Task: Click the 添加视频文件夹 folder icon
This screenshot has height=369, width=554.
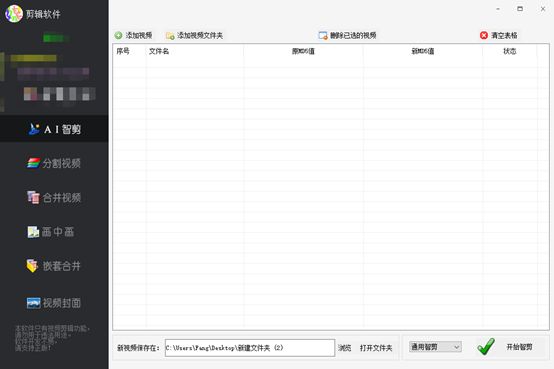Action: tap(170, 36)
